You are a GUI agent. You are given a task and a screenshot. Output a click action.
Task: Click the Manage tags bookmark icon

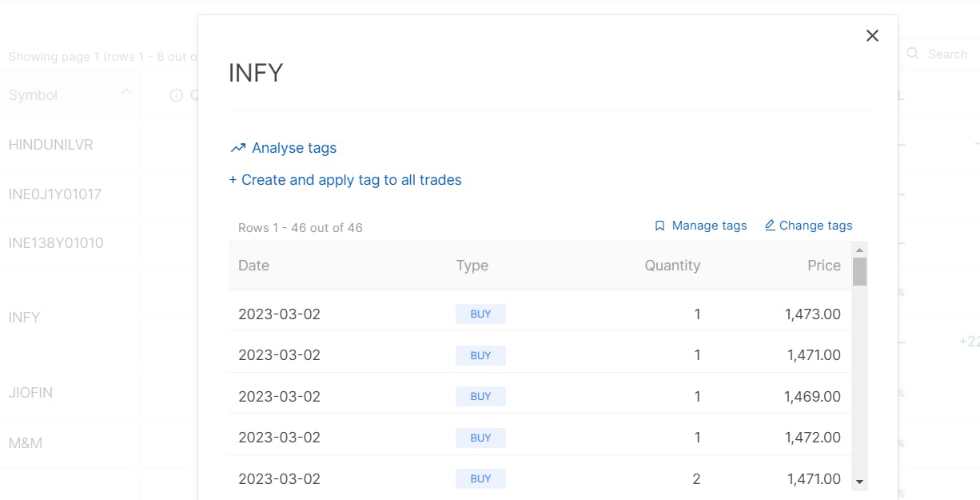point(659,226)
